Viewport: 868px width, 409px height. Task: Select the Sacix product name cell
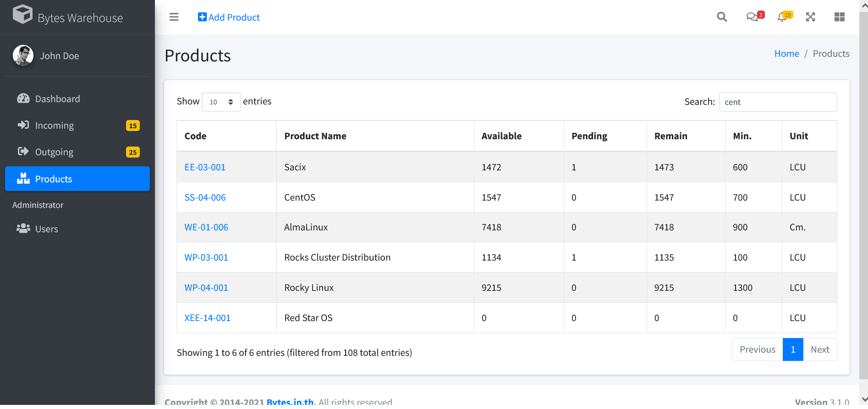375,167
